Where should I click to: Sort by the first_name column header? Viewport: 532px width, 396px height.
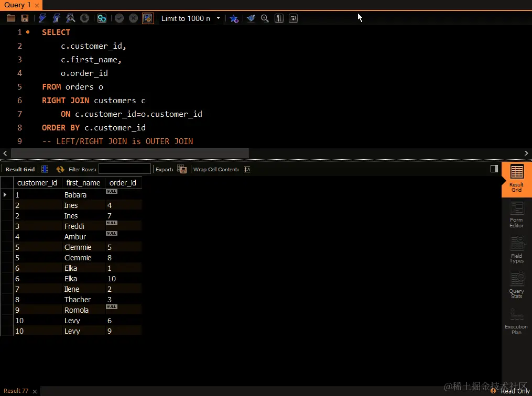pyautogui.click(x=83, y=183)
